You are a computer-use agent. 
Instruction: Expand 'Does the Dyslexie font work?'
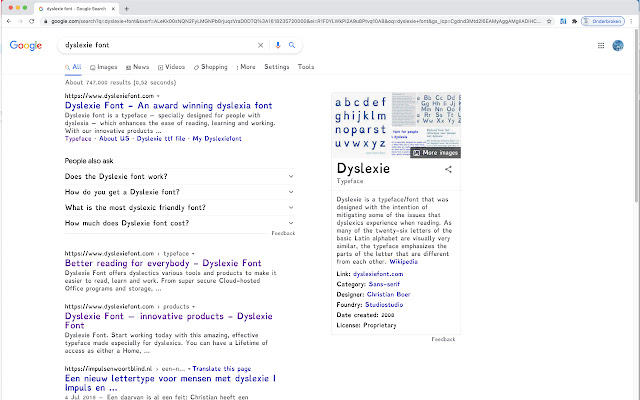(x=180, y=176)
